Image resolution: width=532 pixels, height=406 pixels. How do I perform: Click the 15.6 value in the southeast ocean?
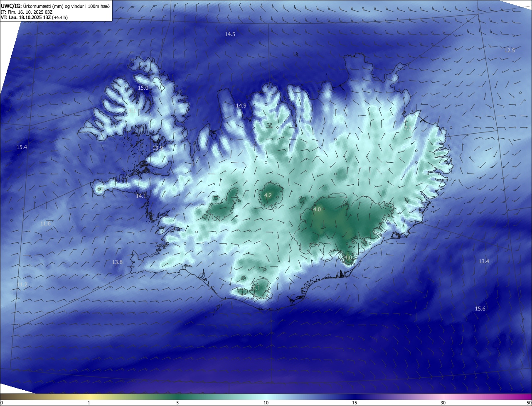(x=480, y=309)
